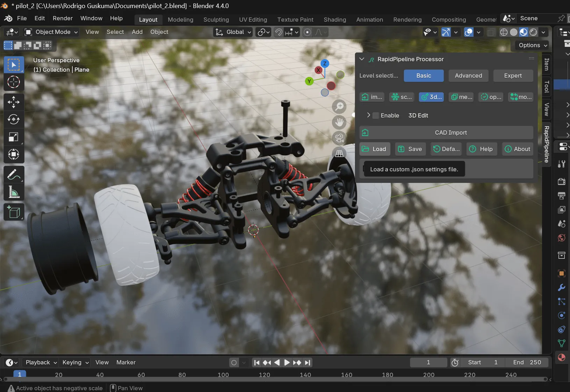Click the End frame field

pyautogui.click(x=527, y=363)
